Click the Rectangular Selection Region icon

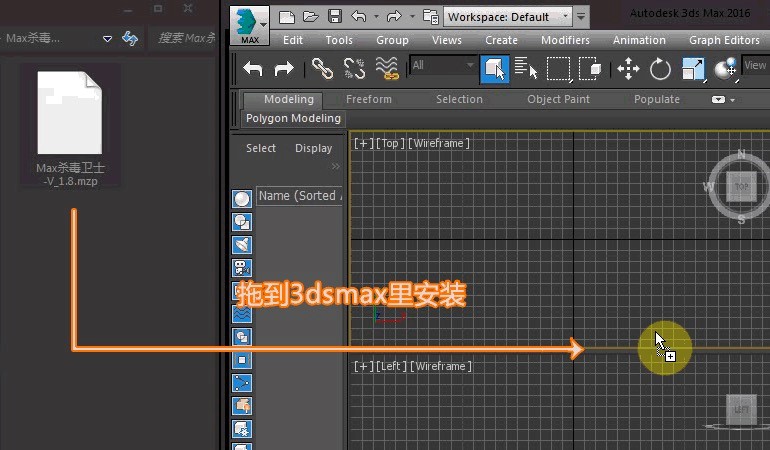[558, 68]
